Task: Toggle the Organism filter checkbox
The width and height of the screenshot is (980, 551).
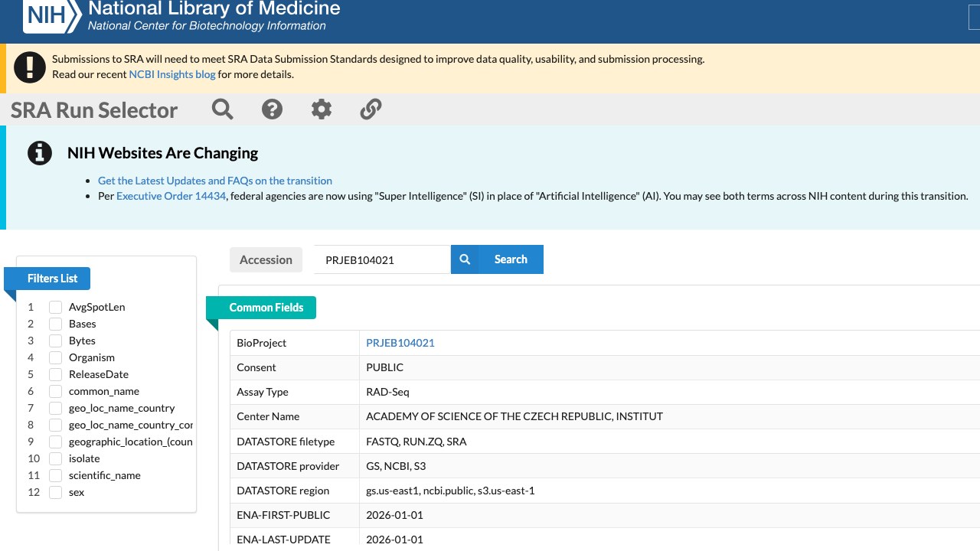Action: (x=55, y=357)
